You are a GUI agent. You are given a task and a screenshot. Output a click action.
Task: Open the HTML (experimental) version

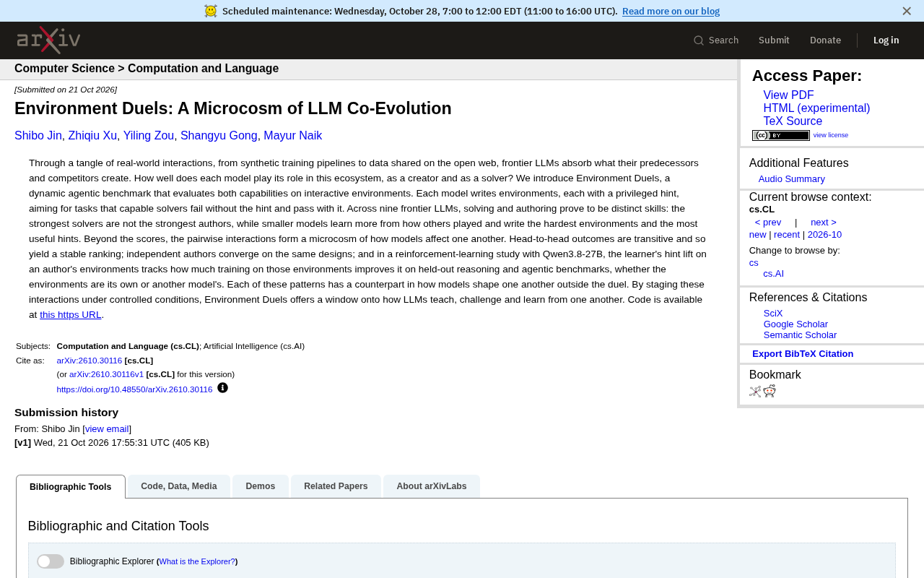tap(816, 108)
